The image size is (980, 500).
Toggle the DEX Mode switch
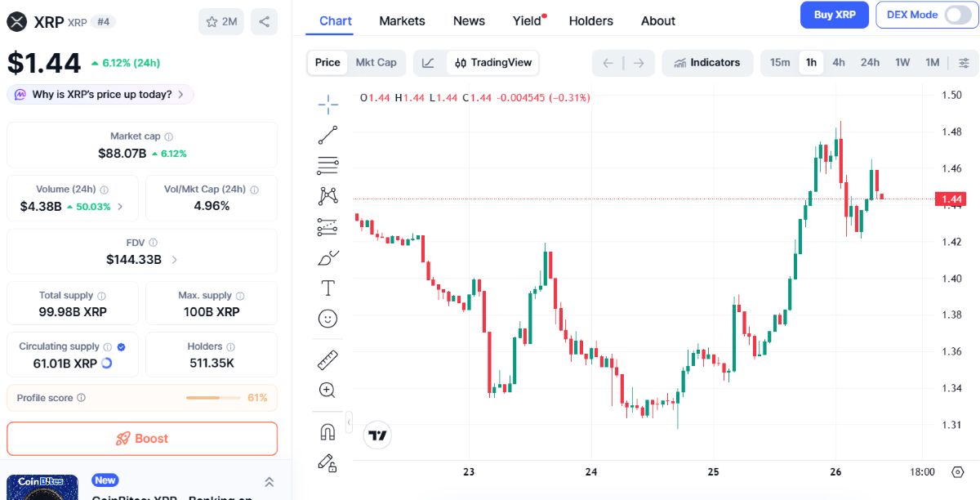[959, 15]
